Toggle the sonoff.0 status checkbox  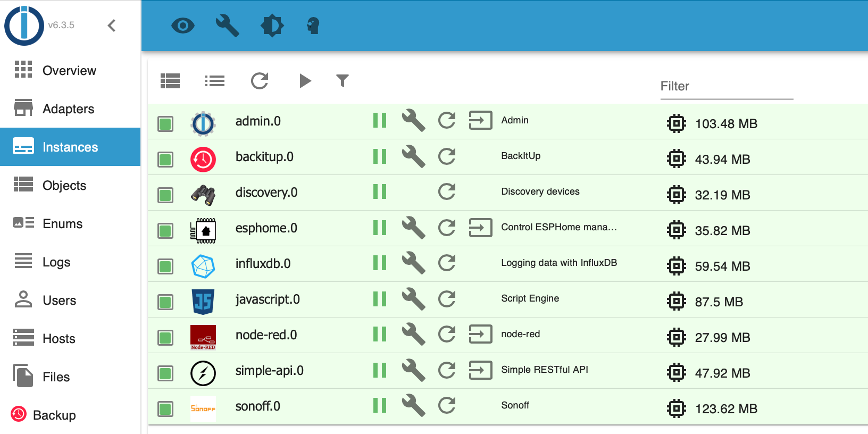tap(165, 409)
